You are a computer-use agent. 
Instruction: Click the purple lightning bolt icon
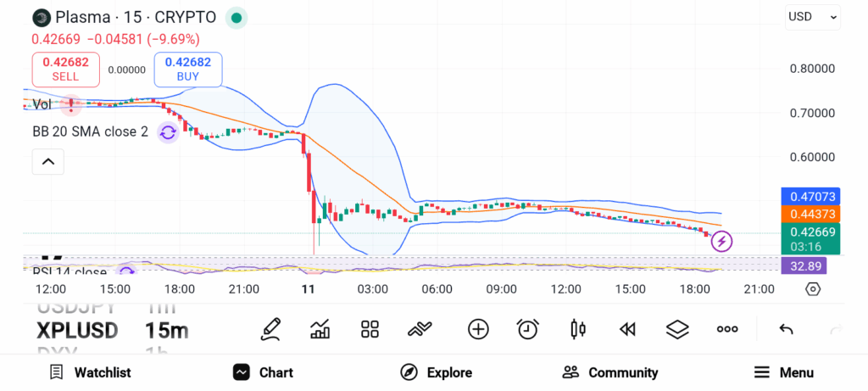tap(721, 242)
